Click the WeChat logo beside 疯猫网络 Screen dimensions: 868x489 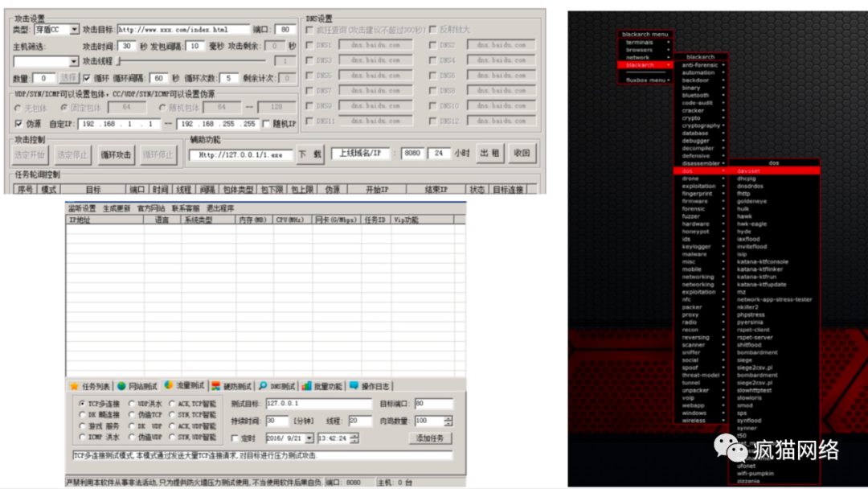click(731, 448)
